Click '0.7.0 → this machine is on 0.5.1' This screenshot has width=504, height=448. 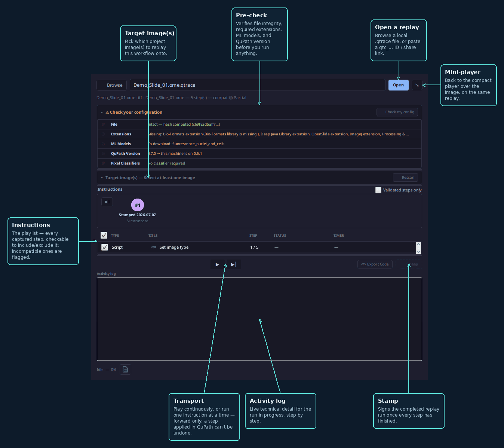click(175, 153)
